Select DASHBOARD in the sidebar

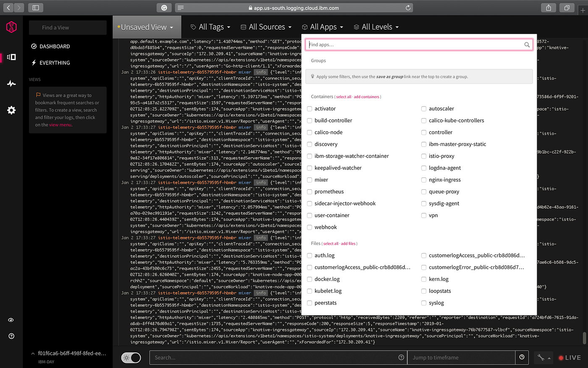click(55, 46)
